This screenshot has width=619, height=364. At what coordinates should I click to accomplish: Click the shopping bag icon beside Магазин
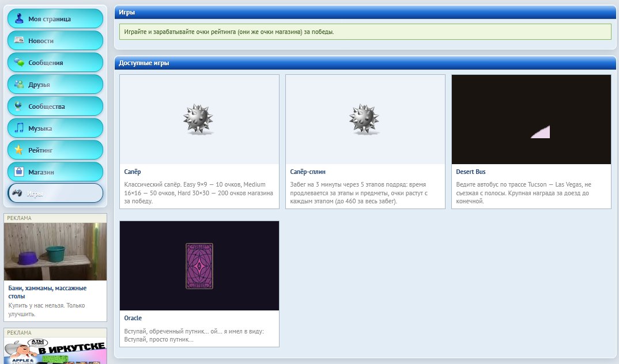[x=18, y=172]
